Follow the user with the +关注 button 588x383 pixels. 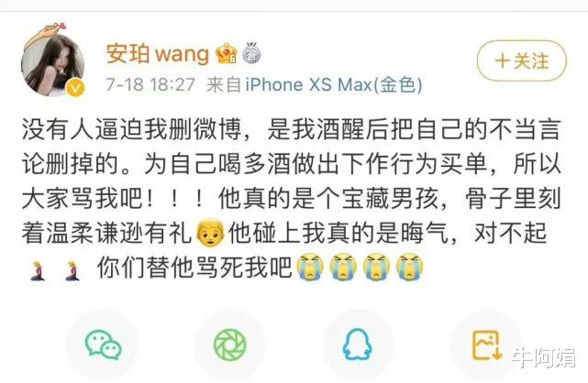coord(522,60)
